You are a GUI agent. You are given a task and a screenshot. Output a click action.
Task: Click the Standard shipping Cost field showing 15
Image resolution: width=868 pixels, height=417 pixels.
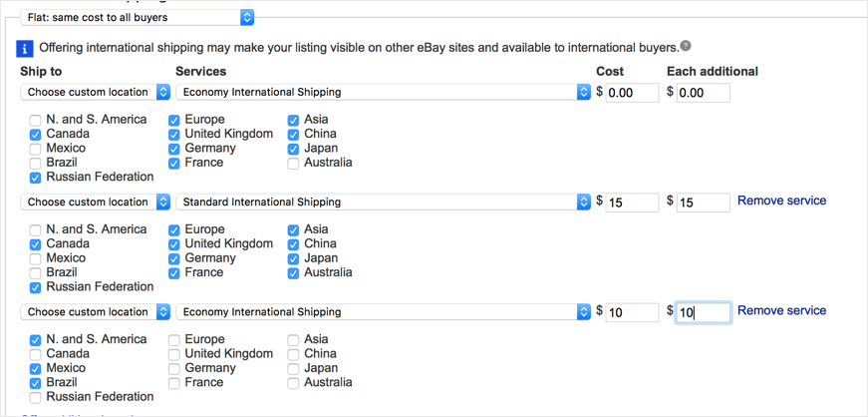632,203
